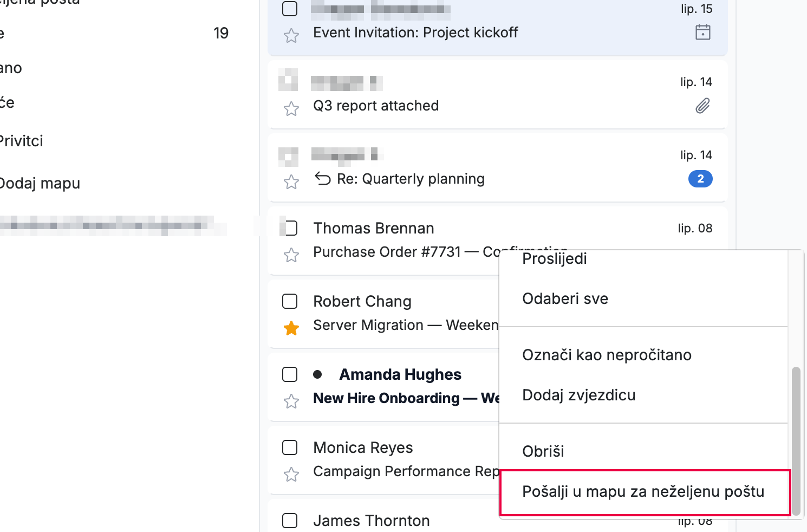
Task: Select the James Thornton email checkbox
Action: pos(290,521)
